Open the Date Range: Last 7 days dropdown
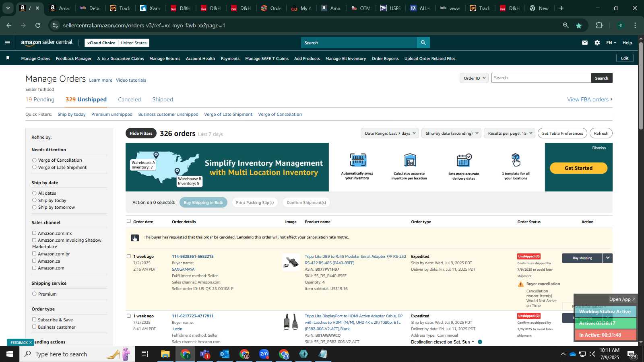 (x=390, y=133)
